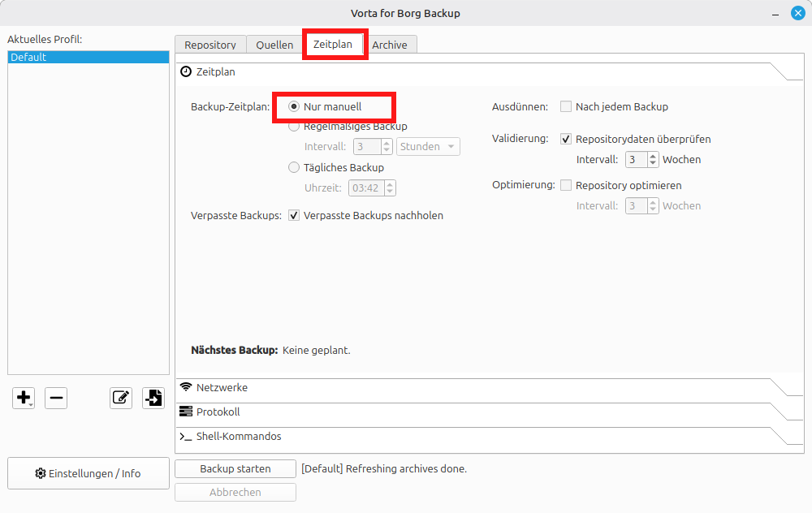The width and height of the screenshot is (812, 513).
Task: Click stepper arrows of Uhrzeit time field
Action: tap(390, 188)
